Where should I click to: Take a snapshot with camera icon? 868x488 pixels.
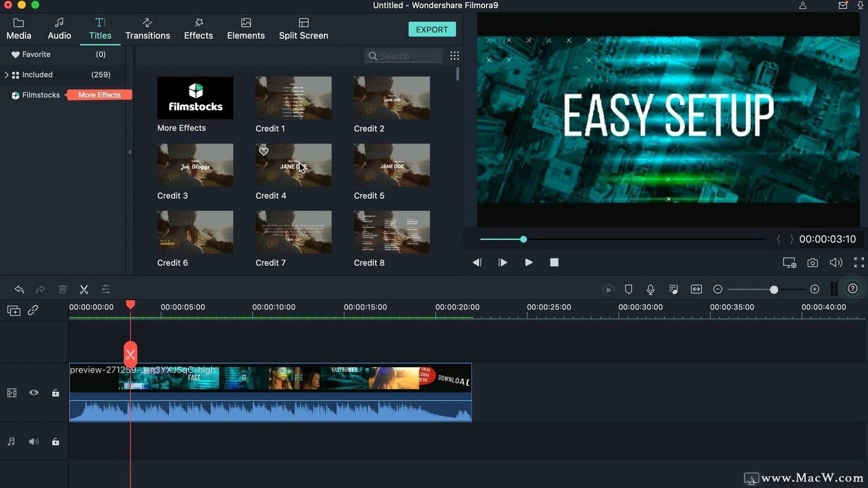813,262
